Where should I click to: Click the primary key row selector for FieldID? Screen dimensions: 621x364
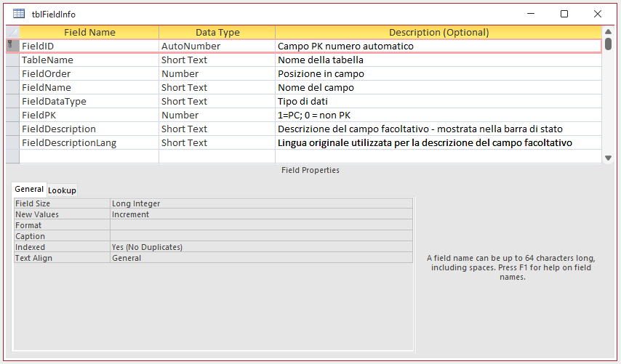[12, 46]
